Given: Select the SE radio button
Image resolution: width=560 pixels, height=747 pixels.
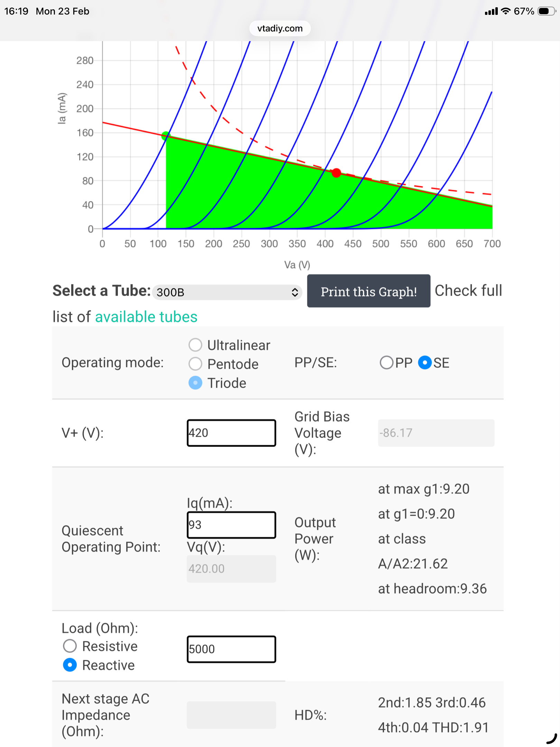Looking at the screenshot, I should coord(425,363).
